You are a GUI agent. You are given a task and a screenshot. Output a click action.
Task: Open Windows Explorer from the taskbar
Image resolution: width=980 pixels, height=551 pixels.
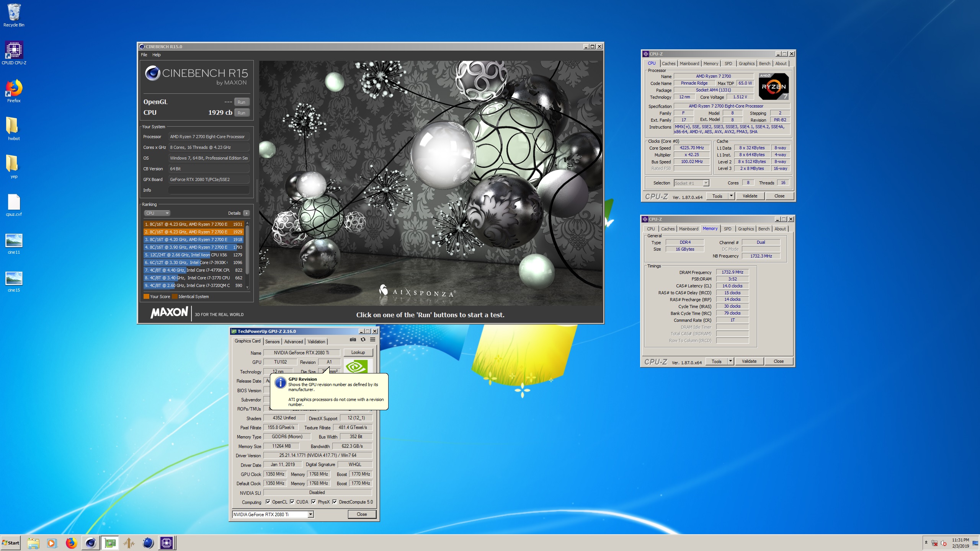tap(33, 543)
